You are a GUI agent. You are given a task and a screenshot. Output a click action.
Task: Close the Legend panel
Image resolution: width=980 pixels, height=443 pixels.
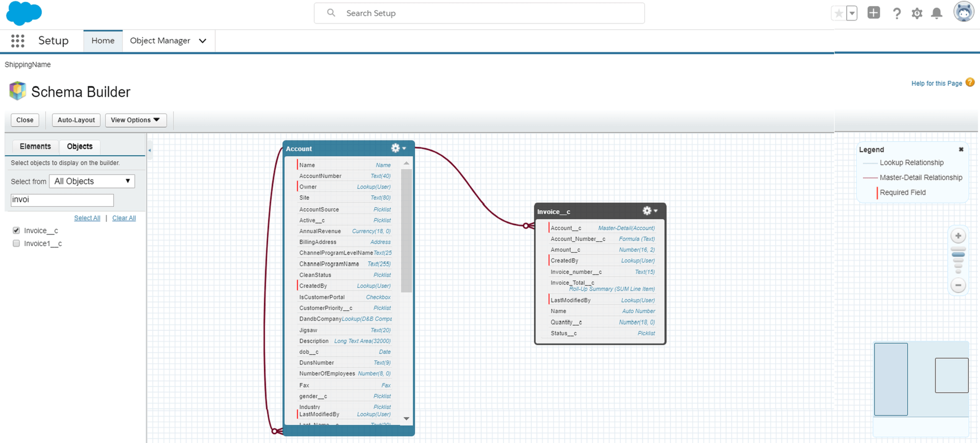[961, 150]
